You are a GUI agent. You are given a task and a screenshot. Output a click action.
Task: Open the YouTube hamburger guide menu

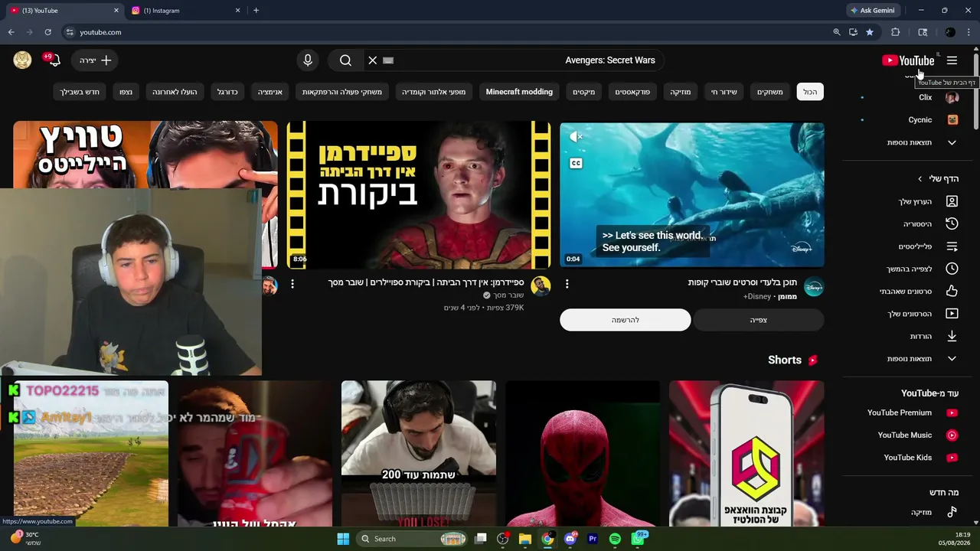952,60
